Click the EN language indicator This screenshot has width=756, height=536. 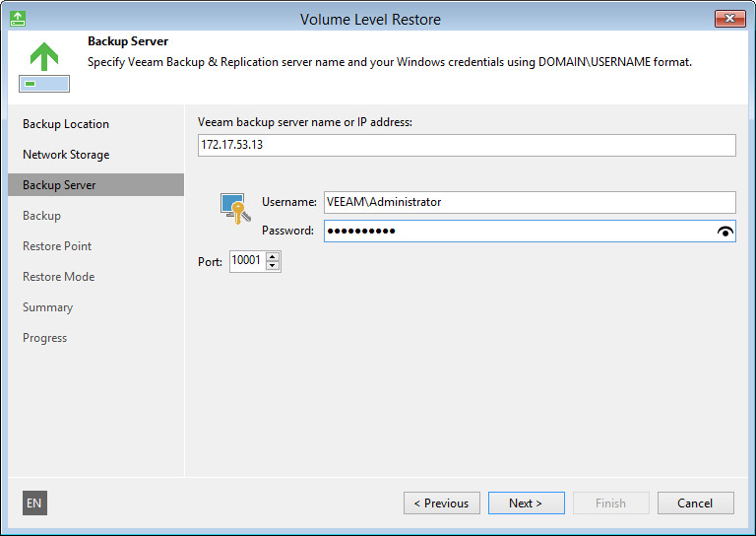coord(34,503)
